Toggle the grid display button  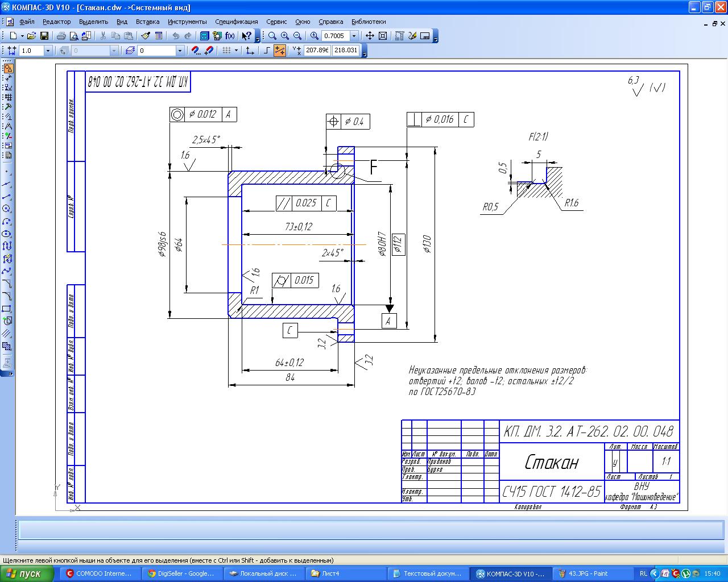point(226,51)
